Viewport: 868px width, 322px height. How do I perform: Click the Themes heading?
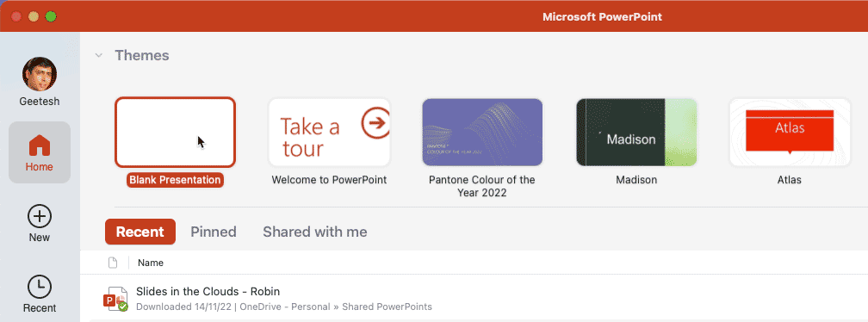tap(142, 55)
